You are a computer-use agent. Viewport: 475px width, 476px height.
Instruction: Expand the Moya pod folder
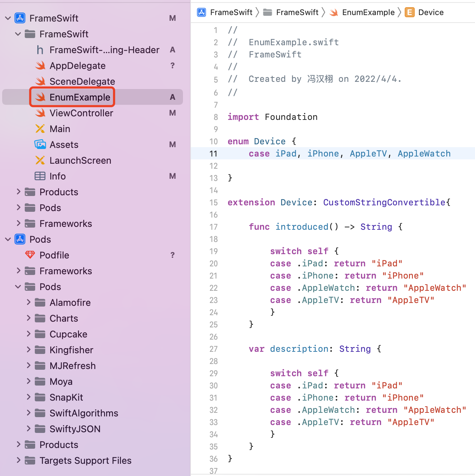click(x=28, y=381)
